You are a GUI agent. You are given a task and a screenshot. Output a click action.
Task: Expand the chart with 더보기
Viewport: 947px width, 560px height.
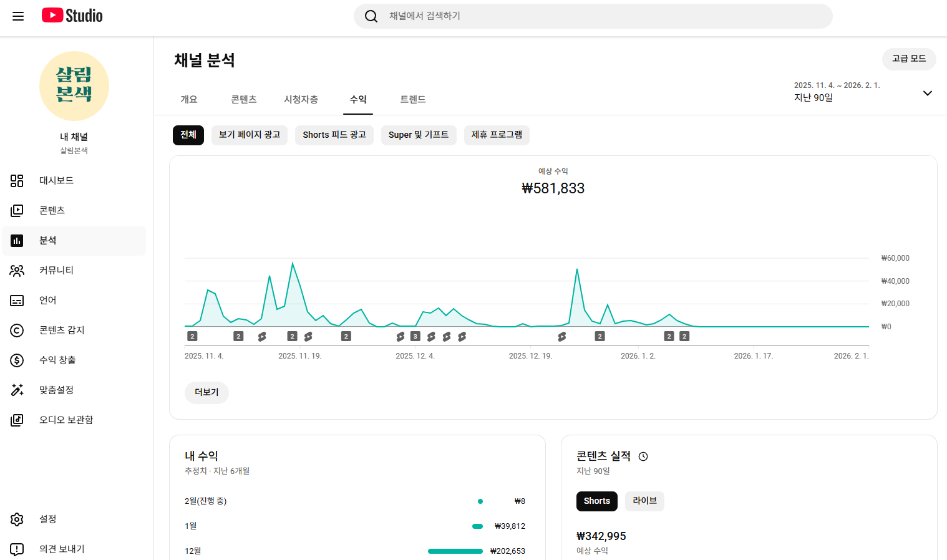[206, 393]
